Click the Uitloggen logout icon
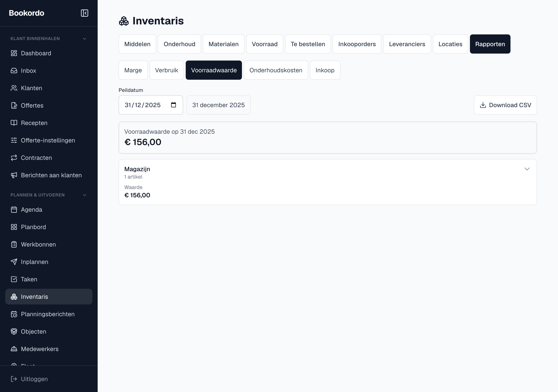558x392 pixels. click(x=14, y=379)
